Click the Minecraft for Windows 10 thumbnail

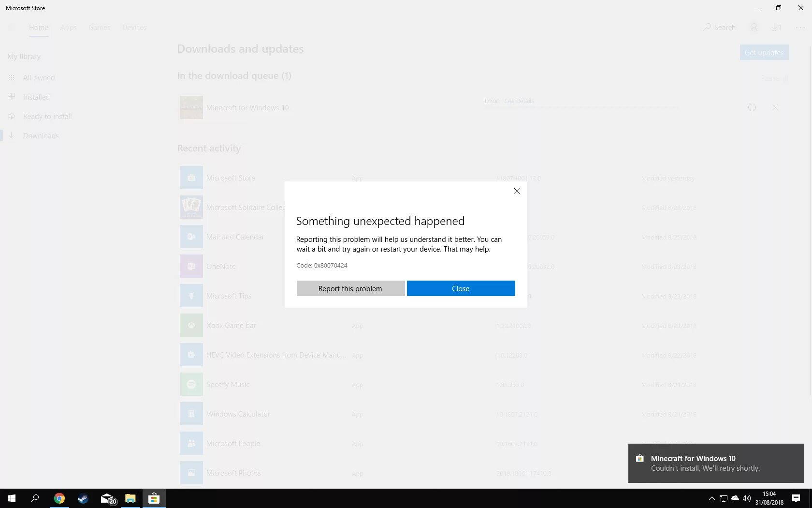coord(191,107)
